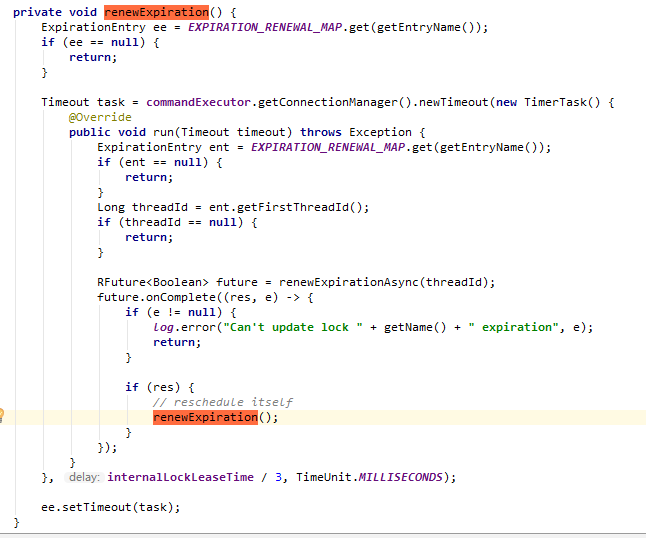The height and width of the screenshot is (538, 646).
Task: Click the internalLockLeaseTime field
Action: coord(180,477)
